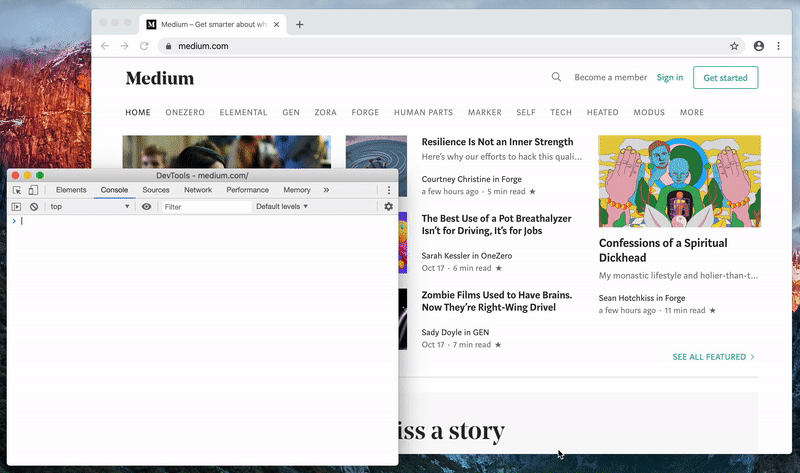
Task: Open the MARKER navigation section
Action: (x=485, y=112)
